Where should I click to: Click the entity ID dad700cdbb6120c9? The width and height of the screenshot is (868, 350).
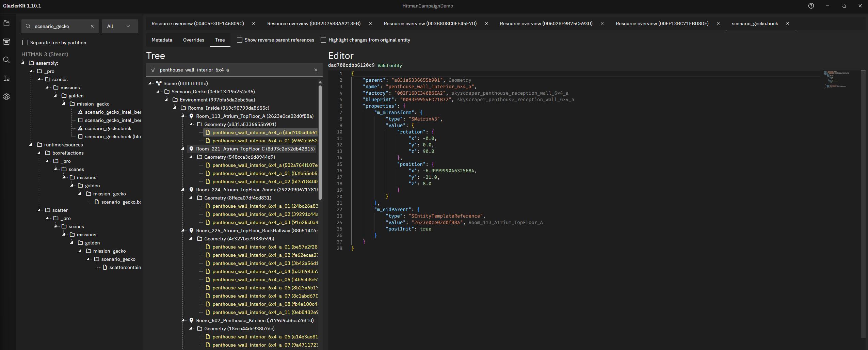pyautogui.click(x=351, y=65)
